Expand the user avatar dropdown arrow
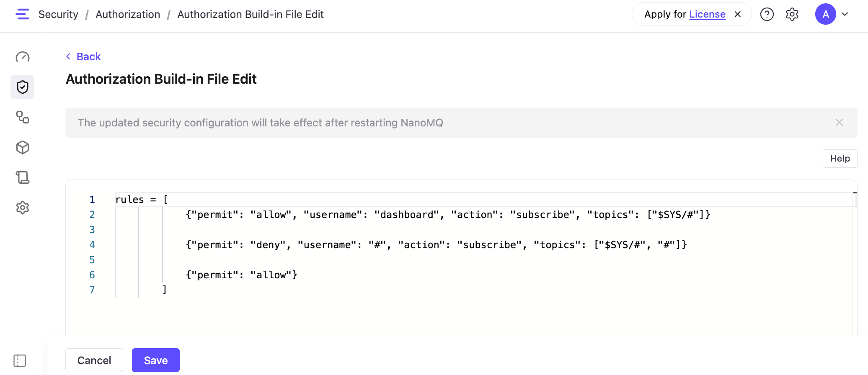 pos(845,14)
